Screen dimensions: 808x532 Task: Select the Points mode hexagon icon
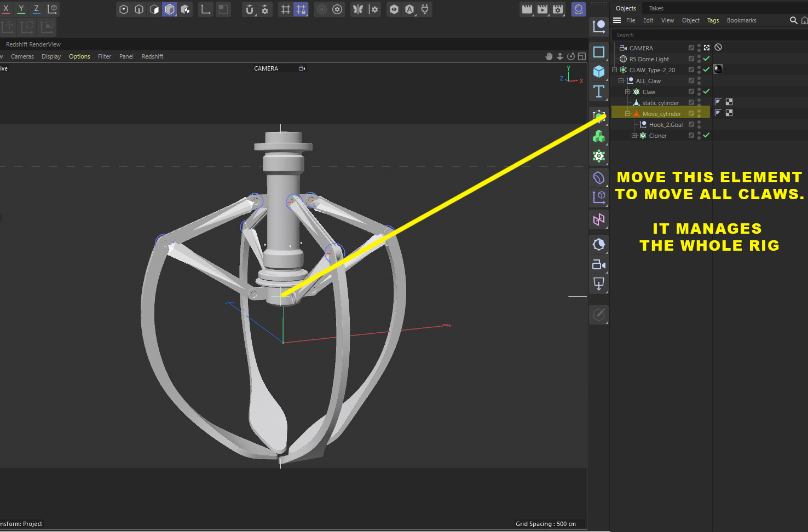click(124, 9)
